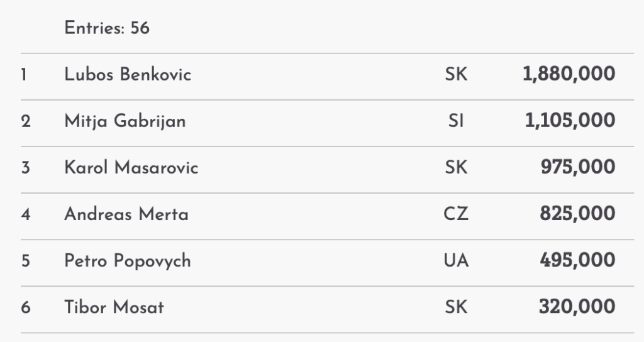Click rank number 6
644x342 pixels.
click(x=25, y=307)
